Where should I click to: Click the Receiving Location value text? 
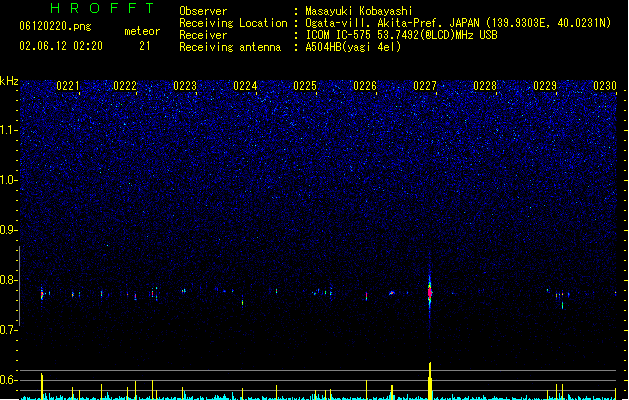point(458,23)
